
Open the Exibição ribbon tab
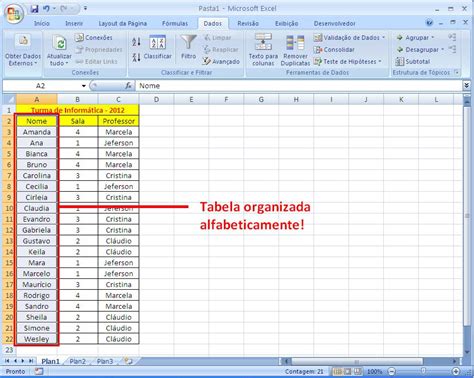click(287, 23)
